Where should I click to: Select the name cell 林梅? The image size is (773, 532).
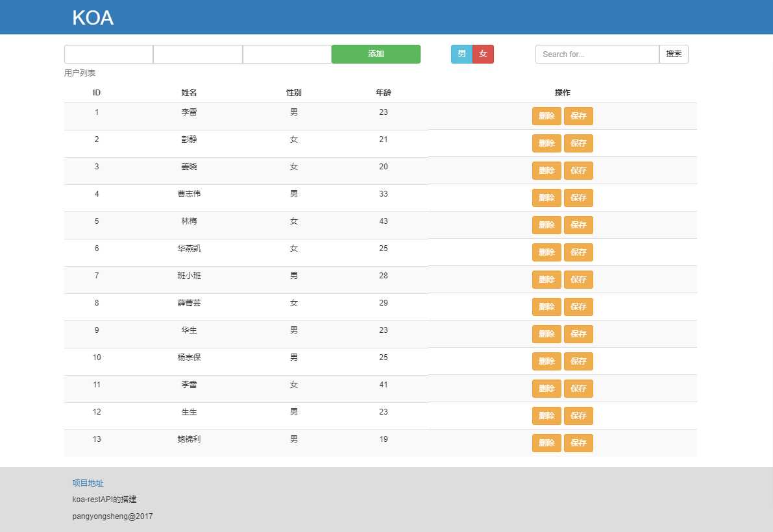[x=189, y=221]
